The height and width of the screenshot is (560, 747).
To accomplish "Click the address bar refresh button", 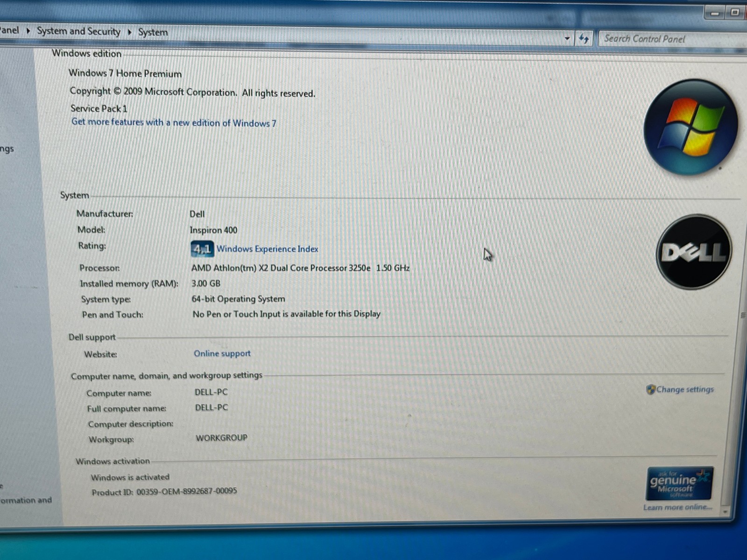I will [584, 39].
